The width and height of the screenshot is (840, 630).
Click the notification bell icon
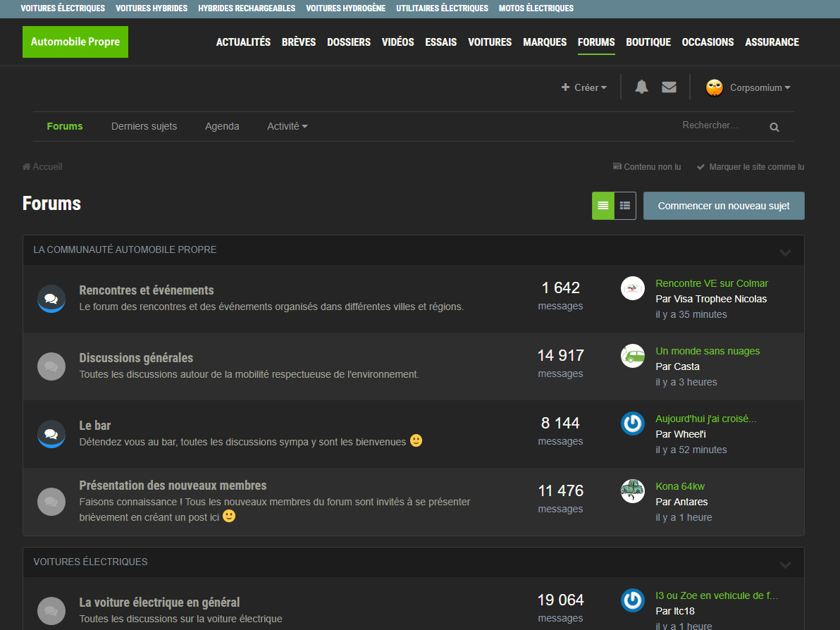pos(641,87)
